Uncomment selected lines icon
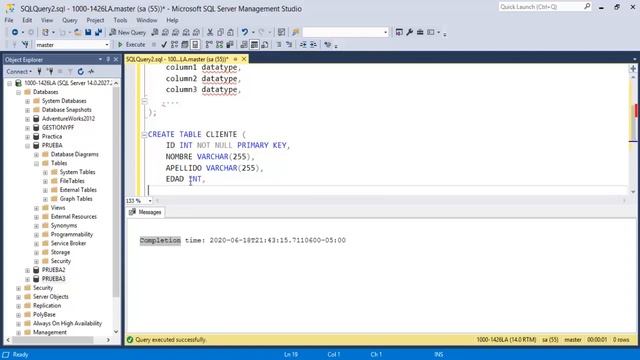 click(x=289, y=44)
